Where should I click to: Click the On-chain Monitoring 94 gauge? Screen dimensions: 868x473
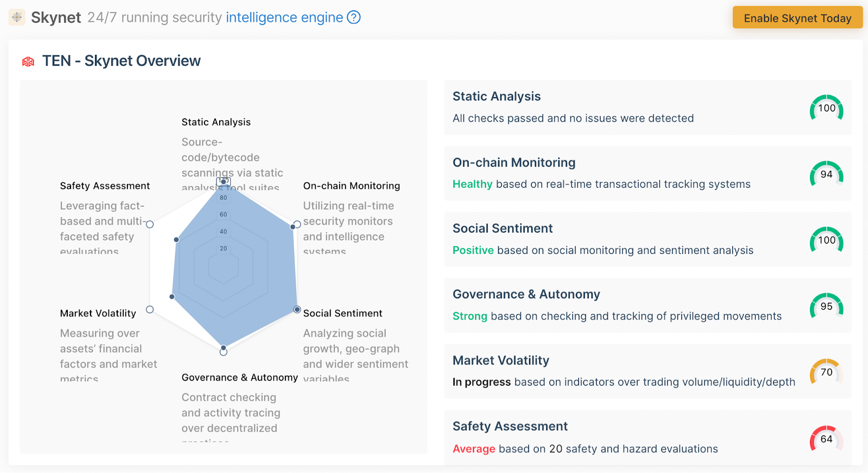pos(826,174)
